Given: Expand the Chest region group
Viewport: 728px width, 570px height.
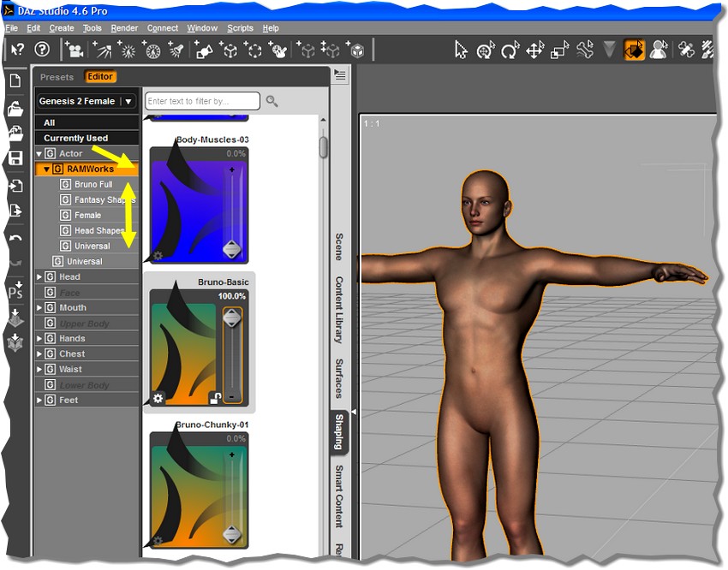Looking at the screenshot, I should click(x=39, y=353).
